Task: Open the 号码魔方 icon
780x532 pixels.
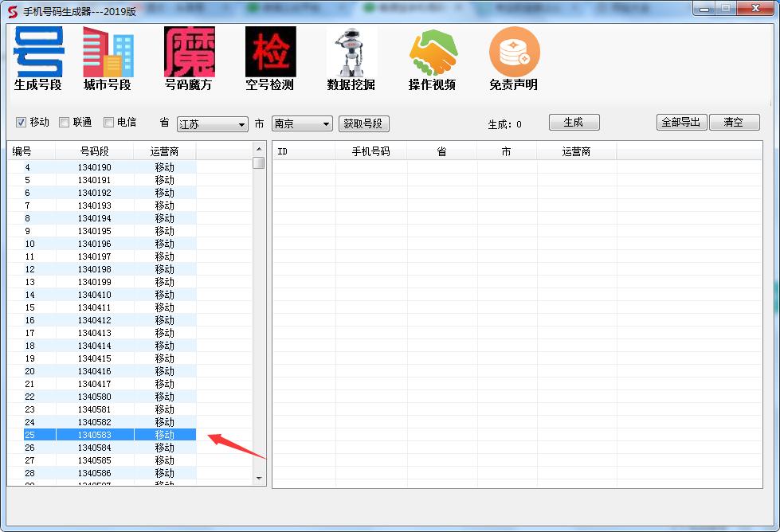Action: (189, 59)
